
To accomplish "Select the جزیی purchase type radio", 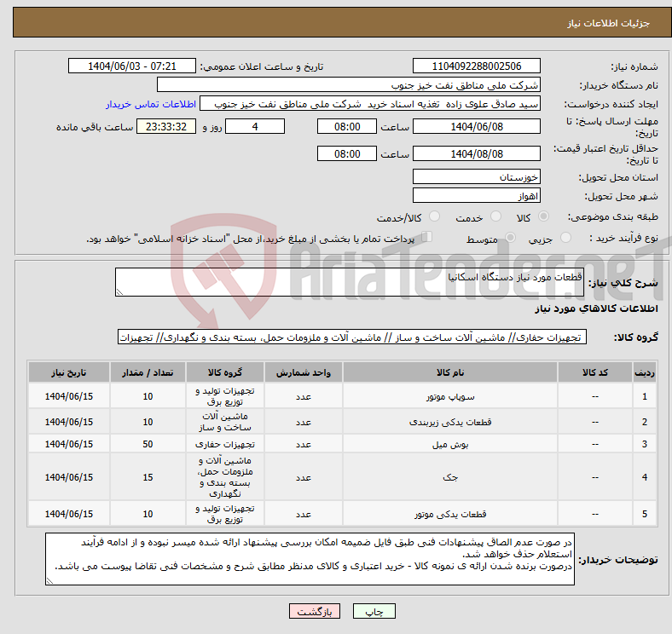I will pos(565,237).
